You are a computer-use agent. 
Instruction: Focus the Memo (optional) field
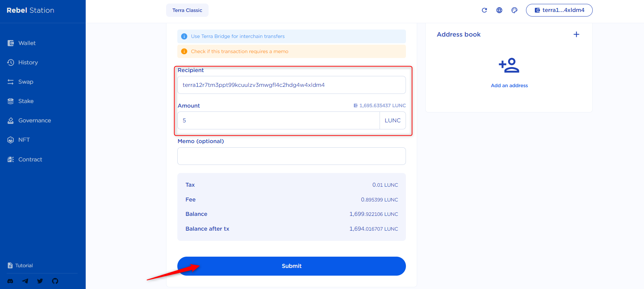291,156
